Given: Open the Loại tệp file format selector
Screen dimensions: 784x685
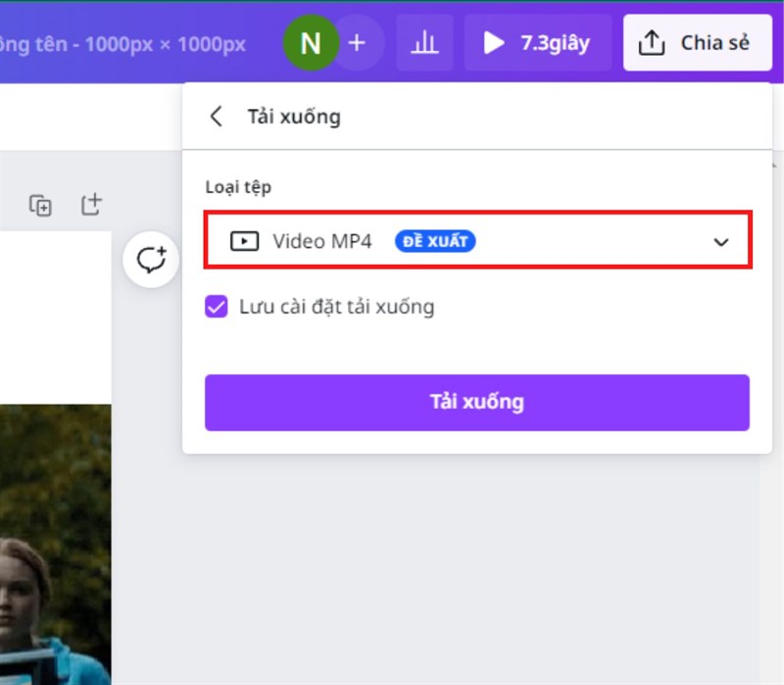Looking at the screenshot, I should [x=476, y=241].
